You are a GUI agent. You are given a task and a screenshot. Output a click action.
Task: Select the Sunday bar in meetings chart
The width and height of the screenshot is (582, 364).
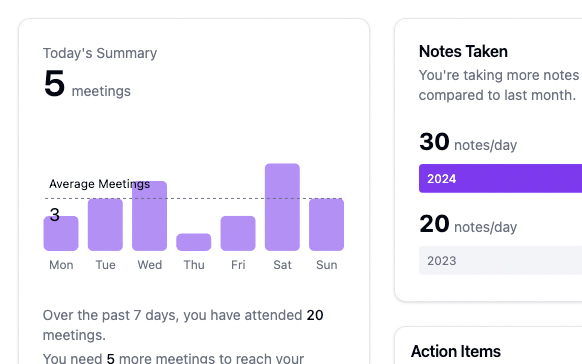[327, 224]
